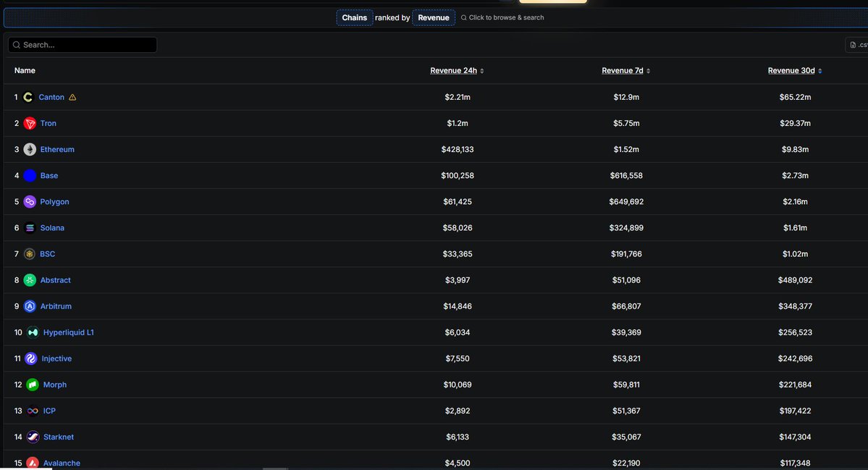Open the Avalanche chain link
Screen dimensions: 868x470
tap(62, 463)
